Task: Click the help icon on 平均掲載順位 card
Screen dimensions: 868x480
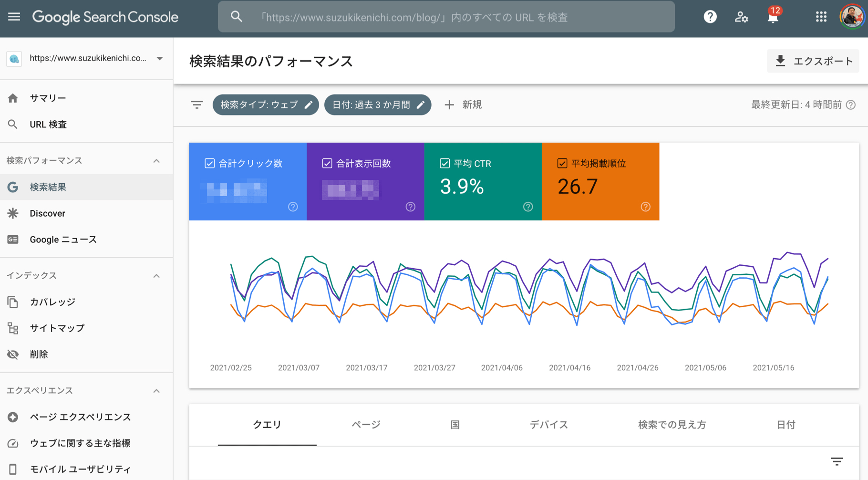Action: [x=646, y=207]
